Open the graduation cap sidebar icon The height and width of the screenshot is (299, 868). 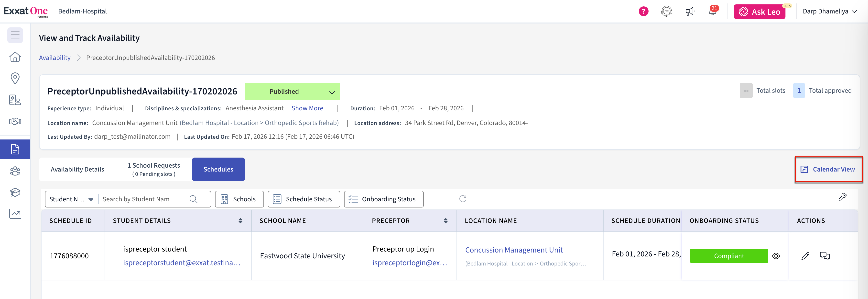click(15, 192)
